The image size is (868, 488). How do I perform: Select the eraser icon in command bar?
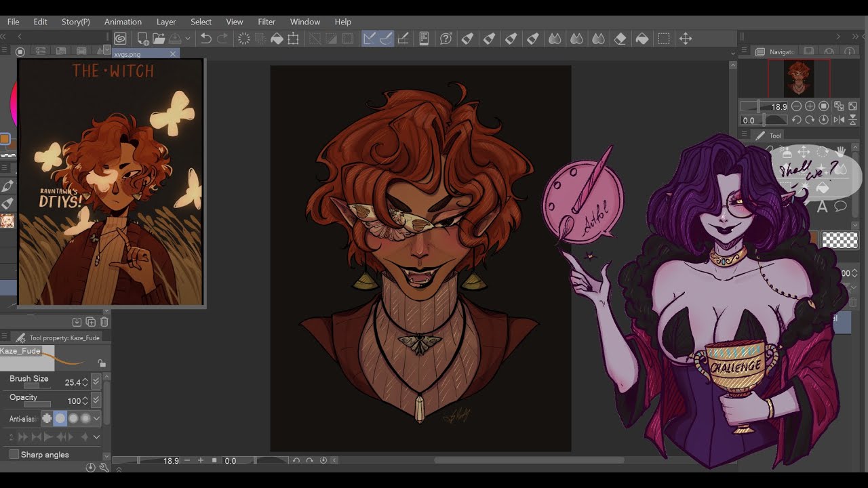(x=621, y=39)
